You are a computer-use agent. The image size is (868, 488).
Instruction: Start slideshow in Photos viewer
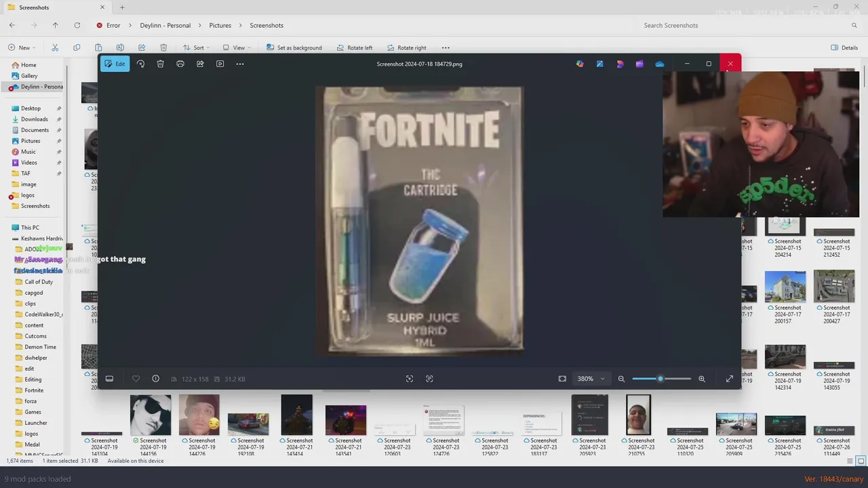coord(220,64)
